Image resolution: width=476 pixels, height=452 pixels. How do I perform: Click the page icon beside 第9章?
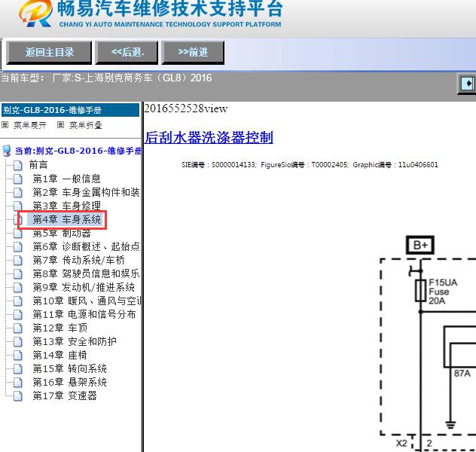click(17, 288)
